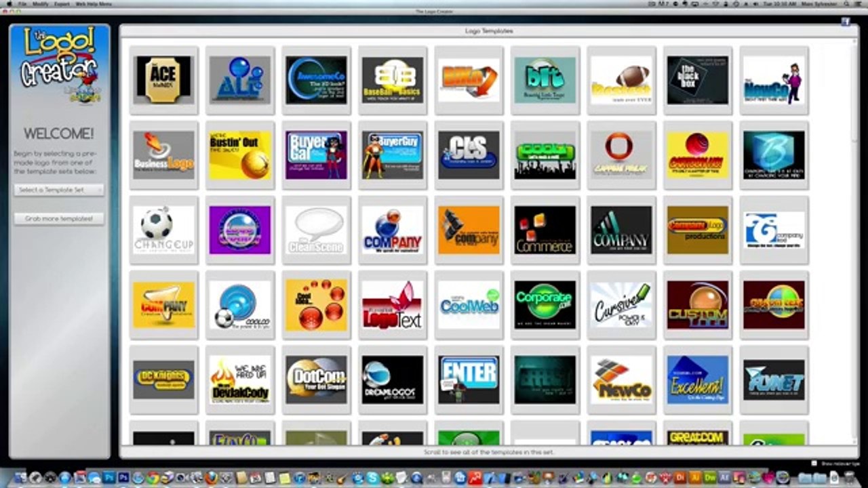The width and height of the screenshot is (868, 488).
Task: Select the orange tiles NewCo template
Action: point(621,380)
